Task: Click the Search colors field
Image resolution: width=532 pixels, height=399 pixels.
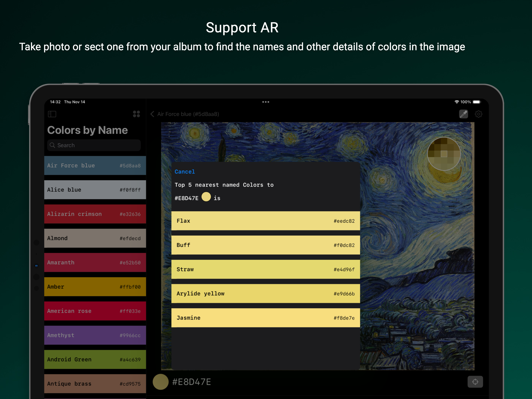Action: (94, 145)
